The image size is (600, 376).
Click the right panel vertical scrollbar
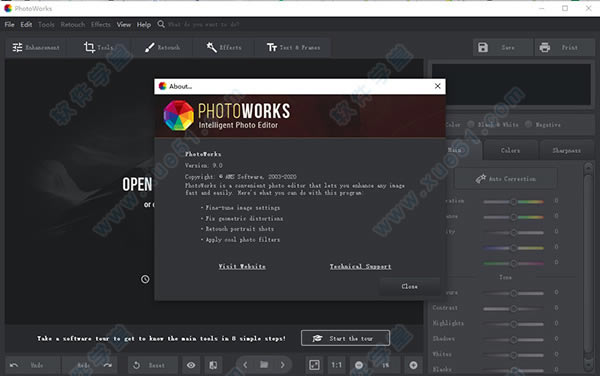point(588,267)
